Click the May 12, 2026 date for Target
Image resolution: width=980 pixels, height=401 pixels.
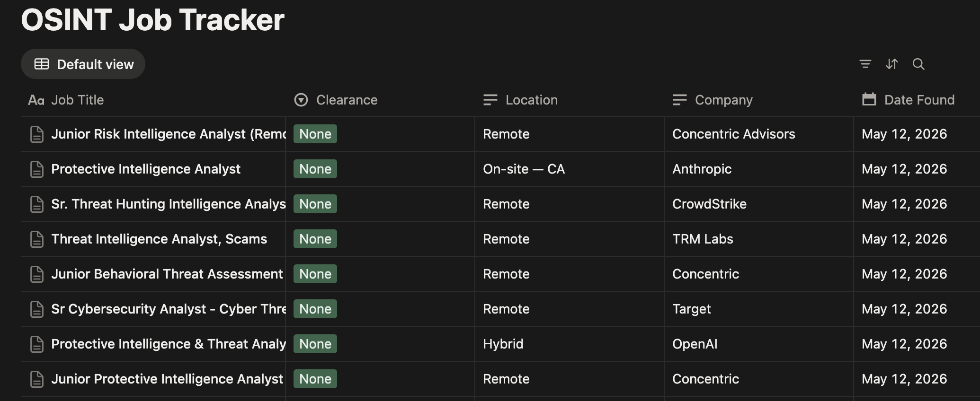pos(904,309)
